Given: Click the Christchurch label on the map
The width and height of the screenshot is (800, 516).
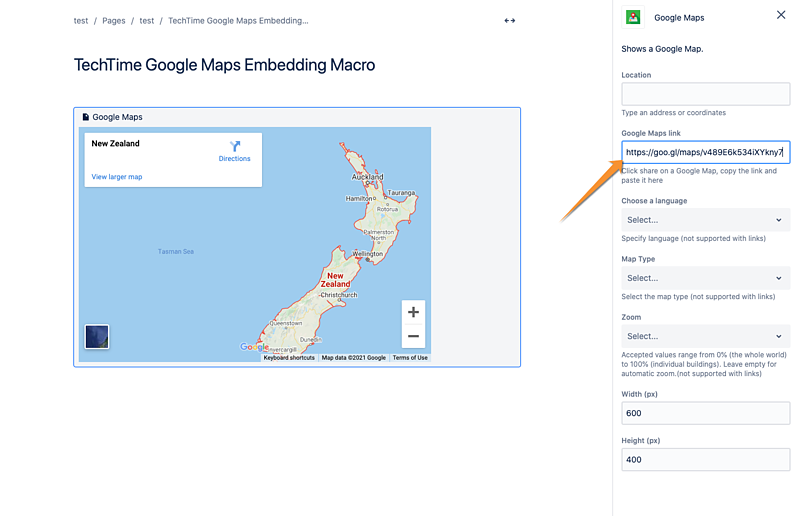Looking at the screenshot, I should coord(339,295).
